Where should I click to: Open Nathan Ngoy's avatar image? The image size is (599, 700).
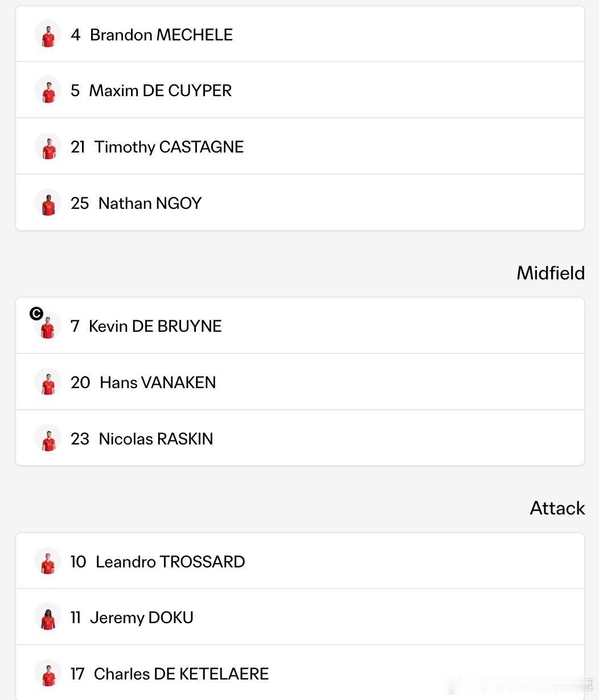pos(48,203)
